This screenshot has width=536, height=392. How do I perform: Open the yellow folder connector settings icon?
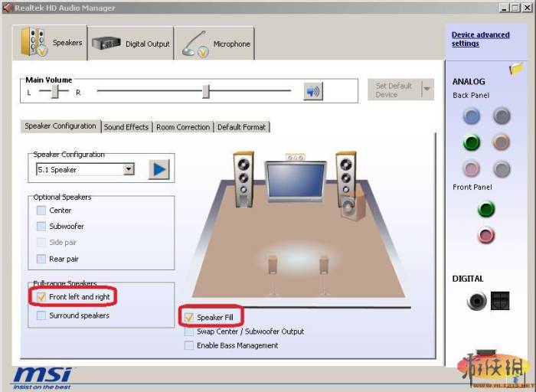516,69
